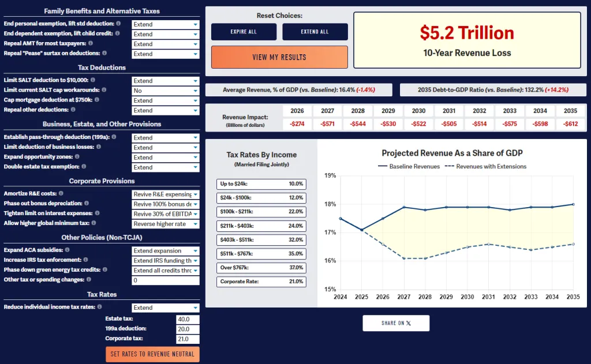Open info icon for Repeal AMT
Screen dimensions: 591x364
click(91, 43)
